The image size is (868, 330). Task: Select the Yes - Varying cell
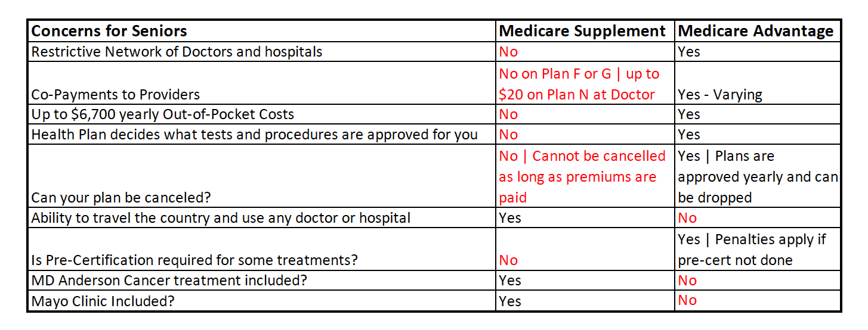(x=758, y=83)
